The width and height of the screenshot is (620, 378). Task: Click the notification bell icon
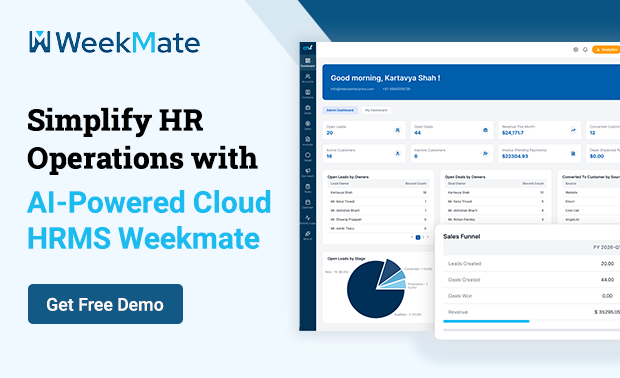click(x=585, y=49)
